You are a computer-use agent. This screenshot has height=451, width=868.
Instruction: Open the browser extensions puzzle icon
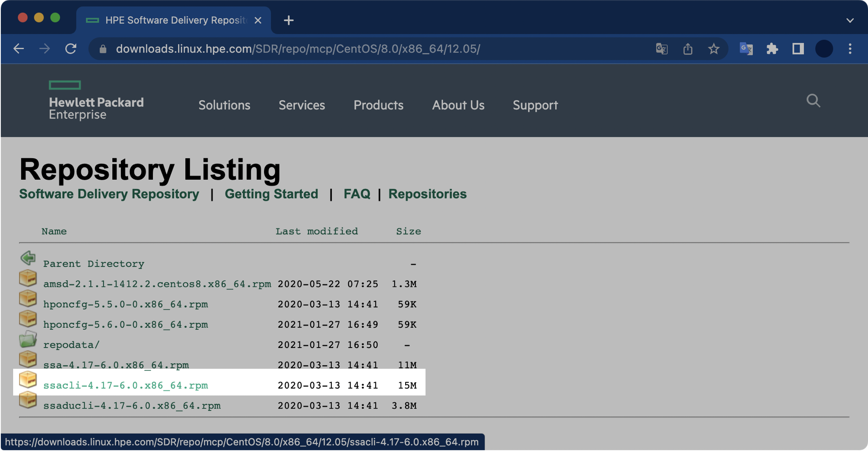pos(772,49)
